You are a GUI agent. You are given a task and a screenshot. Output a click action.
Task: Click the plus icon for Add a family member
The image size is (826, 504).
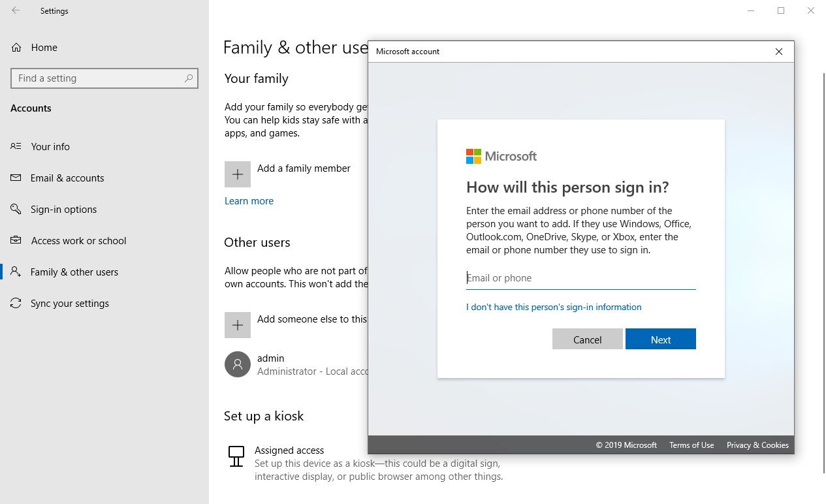[238, 174]
